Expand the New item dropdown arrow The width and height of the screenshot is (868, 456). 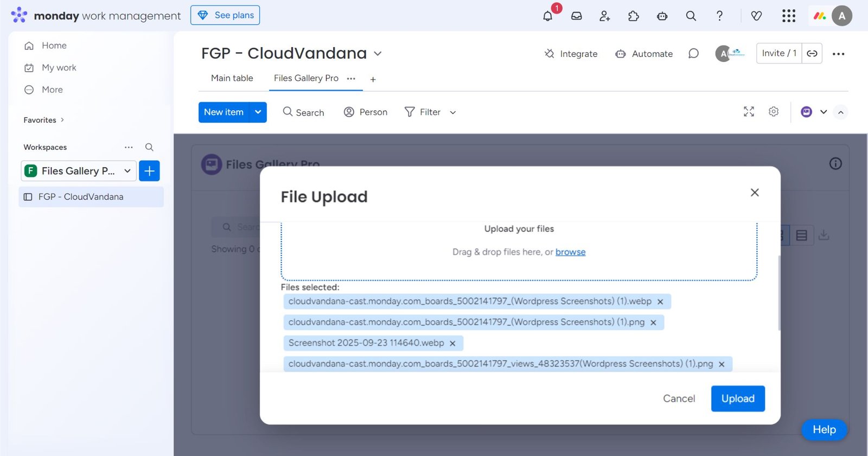point(258,112)
